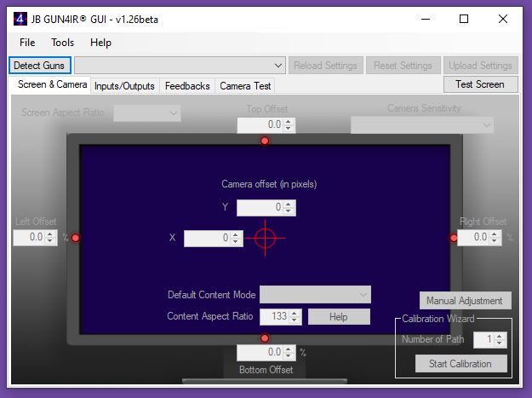Increase Number of Path value

click(x=499, y=336)
